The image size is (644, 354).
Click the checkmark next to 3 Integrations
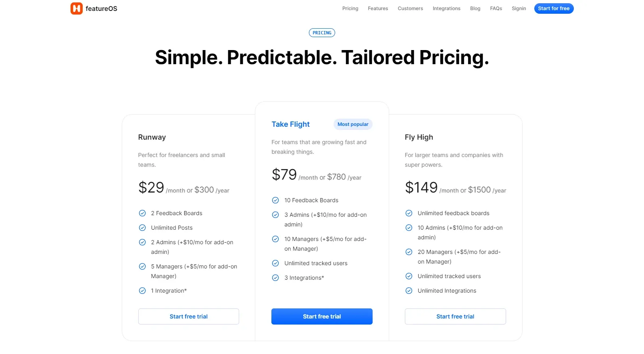point(275,278)
